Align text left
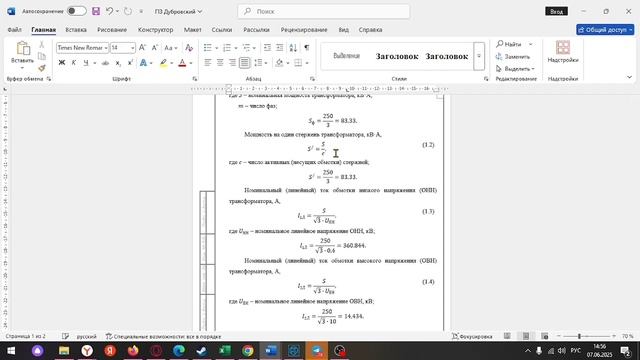The image size is (640, 360). click(207, 63)
